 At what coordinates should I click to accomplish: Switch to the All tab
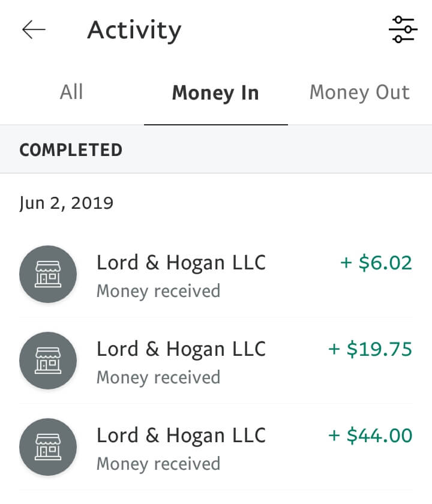[71, 92]
